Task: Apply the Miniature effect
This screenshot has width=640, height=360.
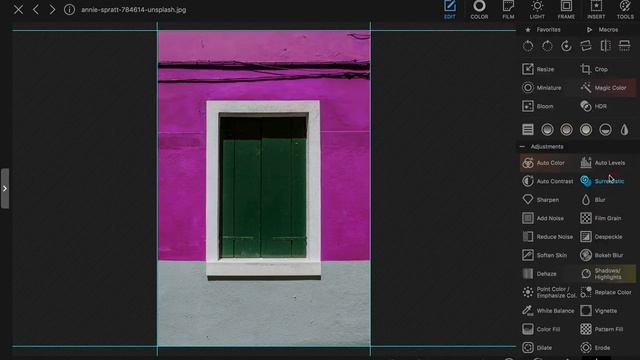Action: pyautogui.click(x=542, y=88)
